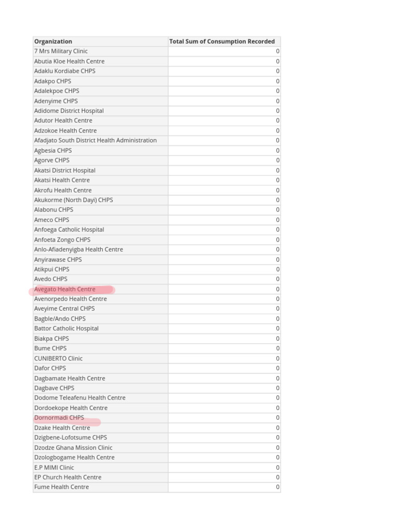The width and height of the screenshot is (399, 532).
Task: Click the Adidome District Hospital cell
Action: (100, 111)
